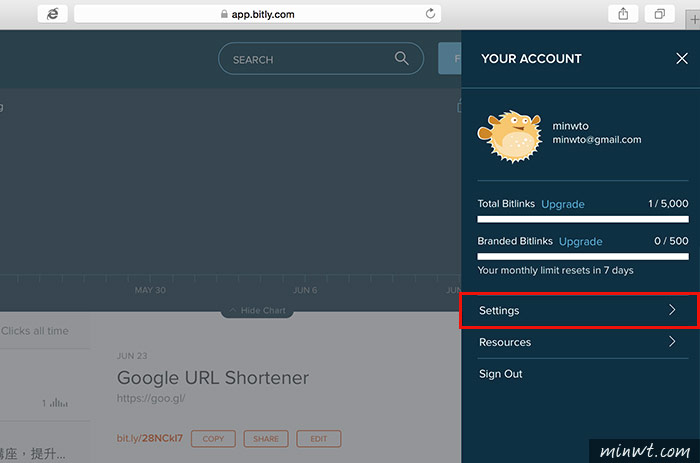This screenshot has height=463, width=700.
Task: Expand the Settings chevron arrow
Action: [672, 310]
